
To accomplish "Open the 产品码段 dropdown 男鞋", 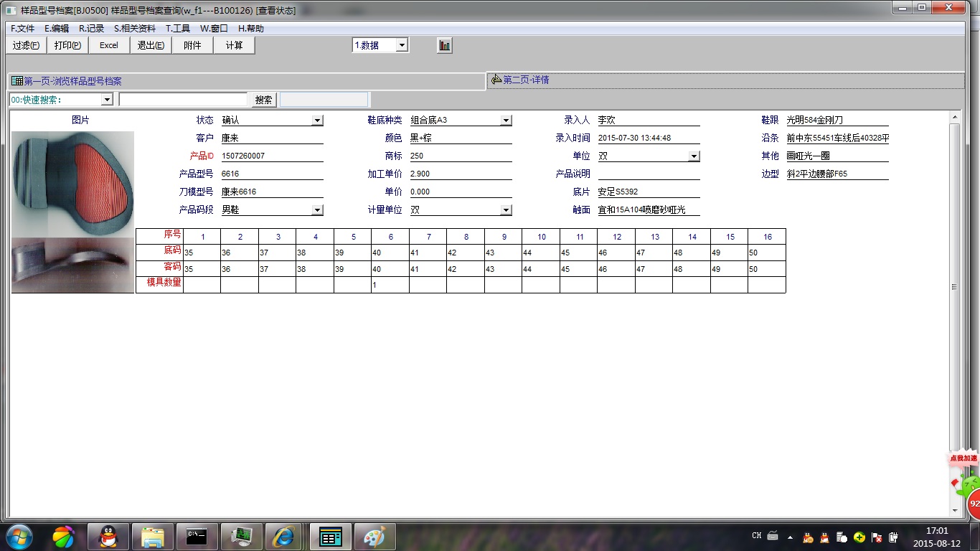I will (x=318, y=210).
